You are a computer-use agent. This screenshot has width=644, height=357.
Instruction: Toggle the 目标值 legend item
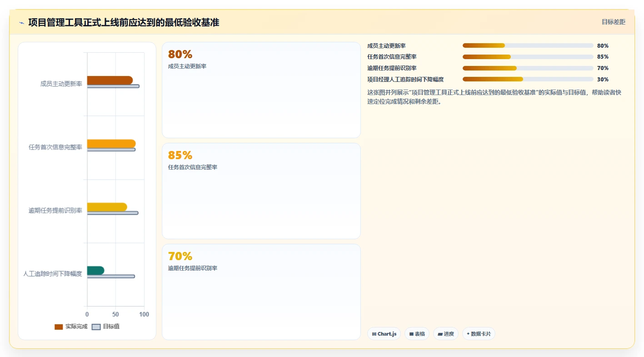coord(106,327)
